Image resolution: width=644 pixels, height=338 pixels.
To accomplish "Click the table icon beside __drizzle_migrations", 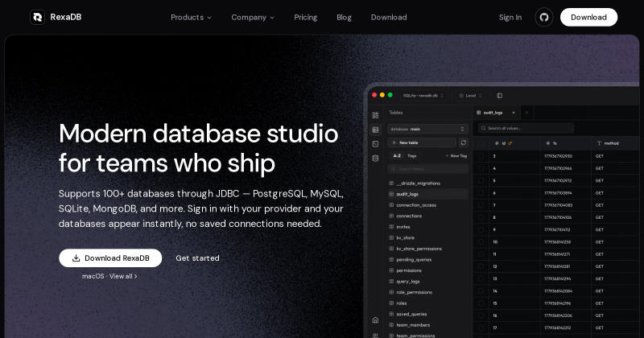I will [x=391, y=183].
